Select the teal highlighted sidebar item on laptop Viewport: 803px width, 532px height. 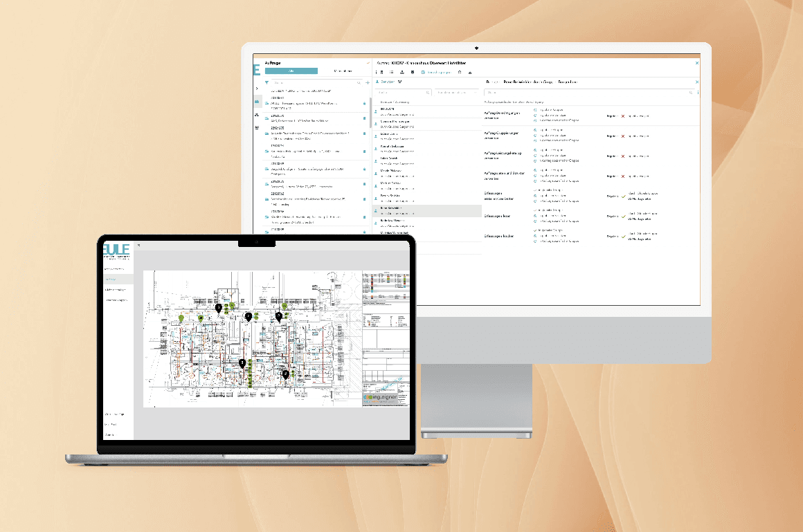click(118, 279)
